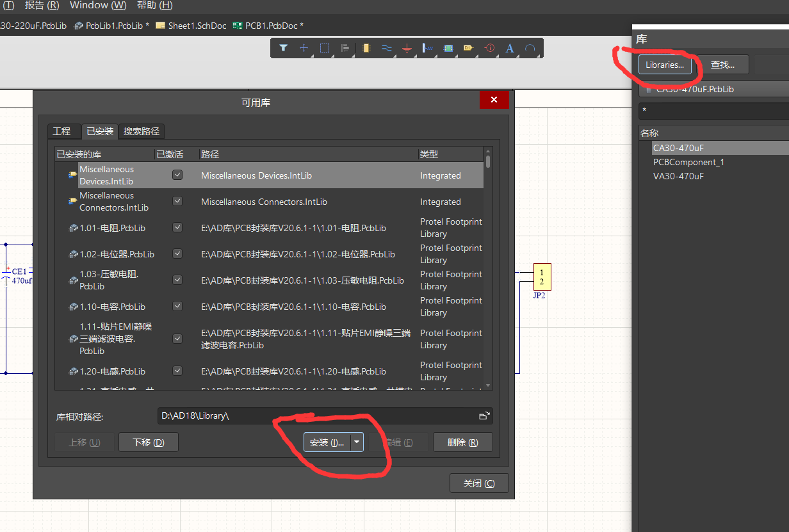The height and width of the screenshot is (532, 789).
Task: Select the rectangular selection tool
Action: click(x=325, y=48)
